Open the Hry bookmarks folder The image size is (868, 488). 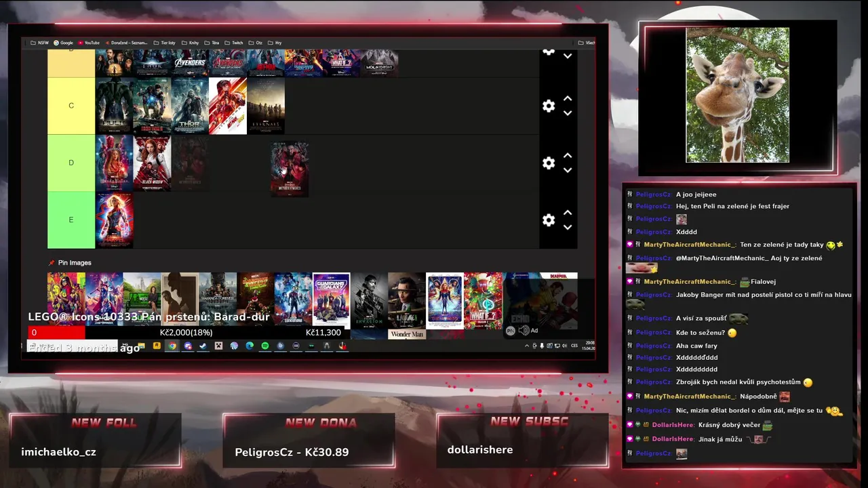pyautogui.click(x=275, y=43)
